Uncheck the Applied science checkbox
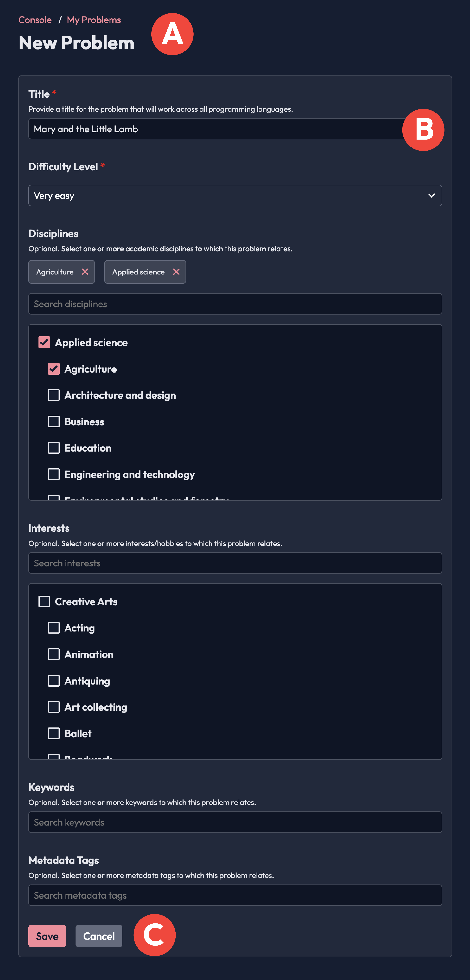This screenshot has width=470, height=980. point(44,342)
